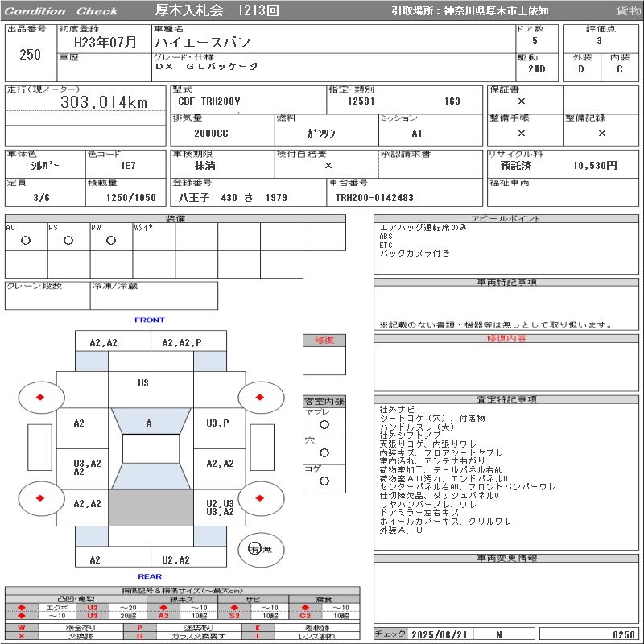Click the chassis number TRH200-0142483
Image resolution: width=644 pixels, height=644 pixels.
coord(374,198)
